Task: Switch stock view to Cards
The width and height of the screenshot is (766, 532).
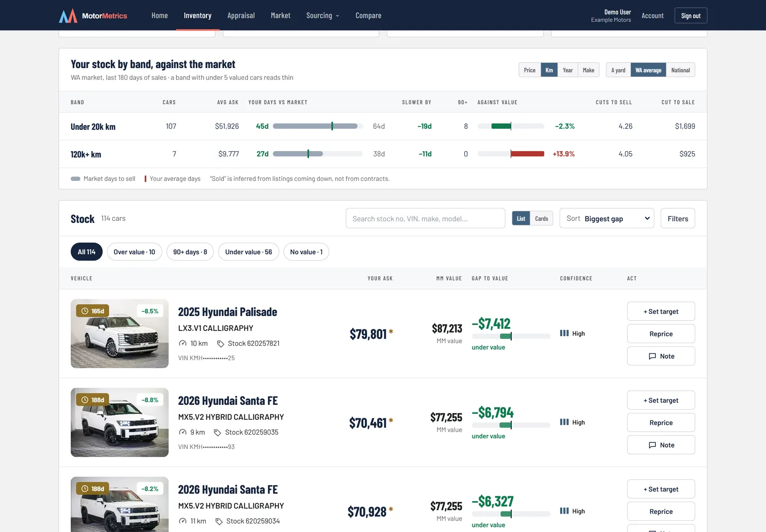Action: (542, 219)
